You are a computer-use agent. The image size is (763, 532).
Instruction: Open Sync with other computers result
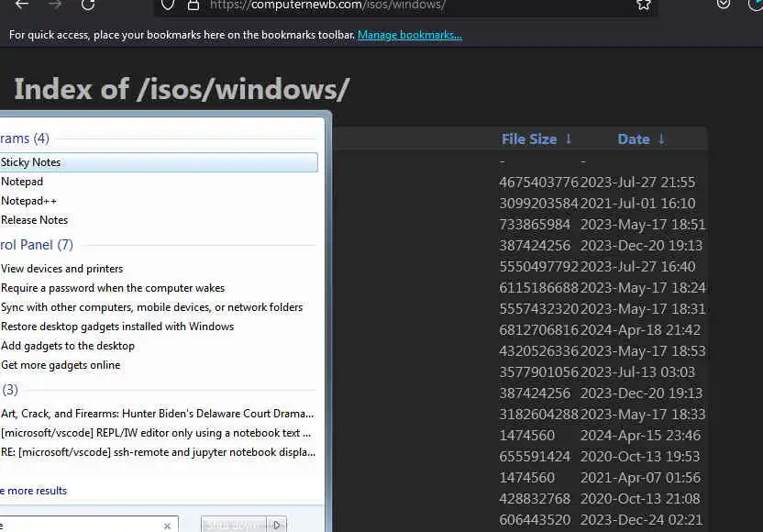[x=152, y=307]
